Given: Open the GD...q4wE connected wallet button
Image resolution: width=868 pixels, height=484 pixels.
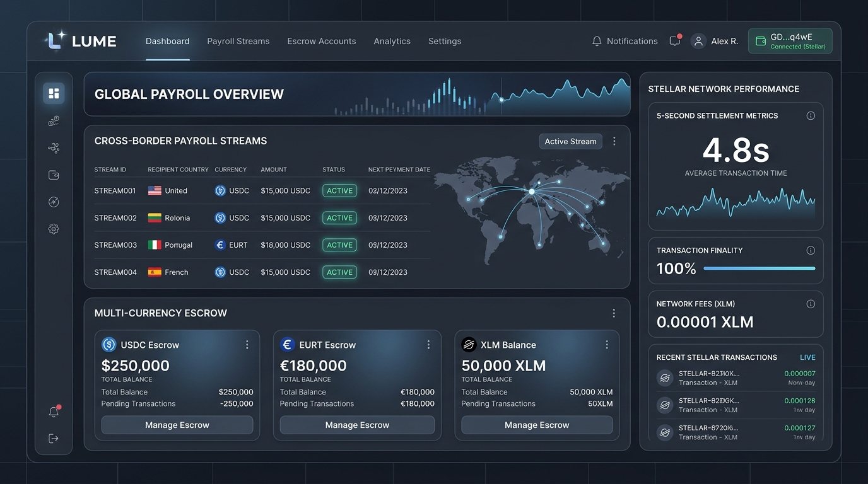Looking at the screenshot, I should [x=790, y=41].
